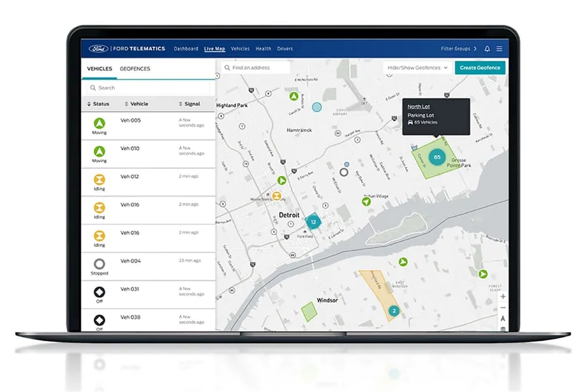Click the Veh 004 stopped status icon
The height and width of the screenshot is (392, 587).
coord(99,264)
